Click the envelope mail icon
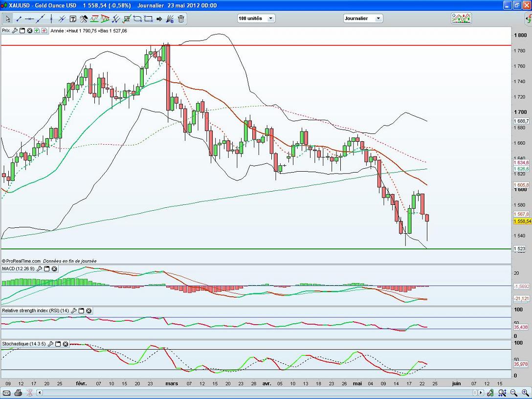 pyautogui.click(x=7, y=393)
